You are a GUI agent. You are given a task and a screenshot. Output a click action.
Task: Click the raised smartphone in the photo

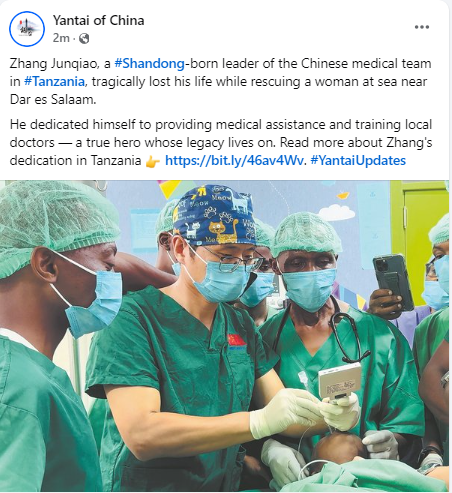tap(393, 282)
